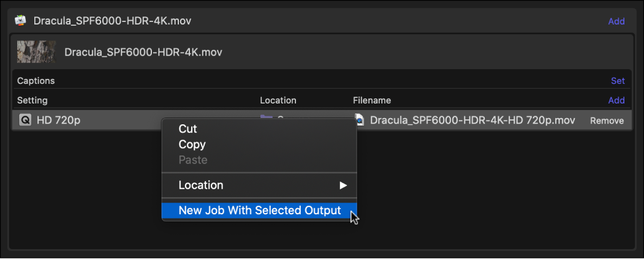644x259 pixels.
Task: Remove the HD 720p output
Action: coord(607,121)
